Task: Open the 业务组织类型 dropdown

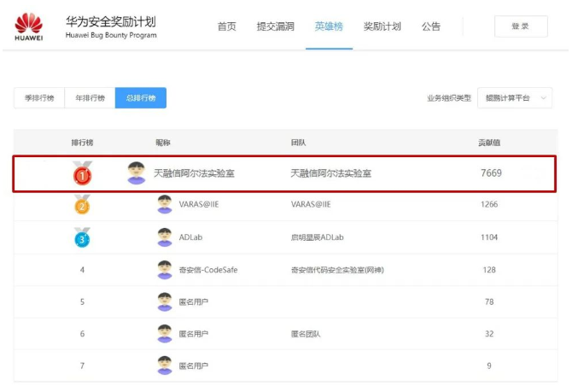Action: pyautogui.click(x=514, y=98)
